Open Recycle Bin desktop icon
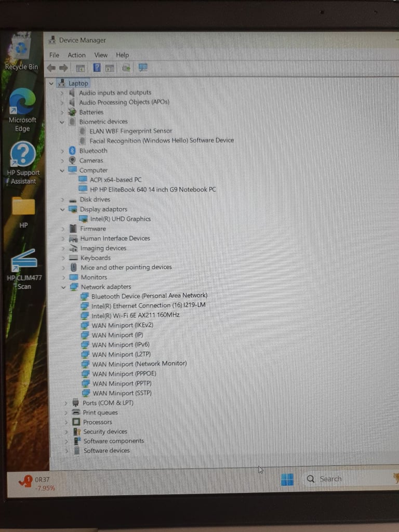 pos(21,52)
